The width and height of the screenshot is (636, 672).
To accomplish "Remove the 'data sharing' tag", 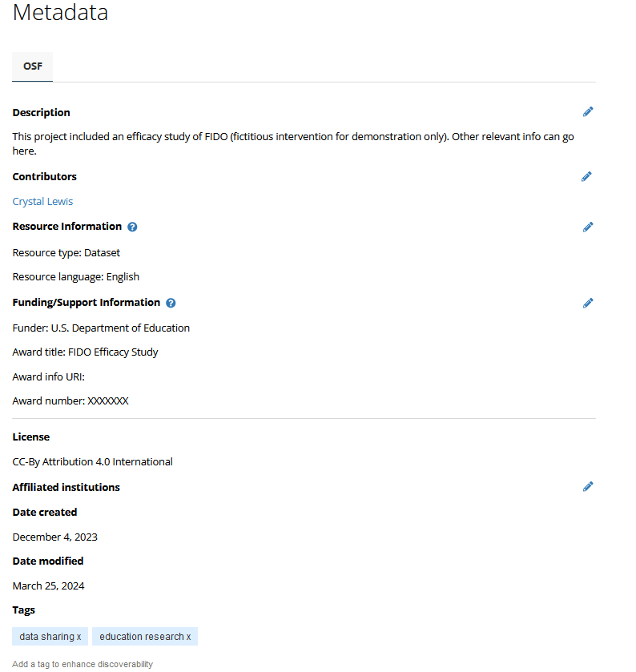I will pyautogui.click(x=78, y=637).
